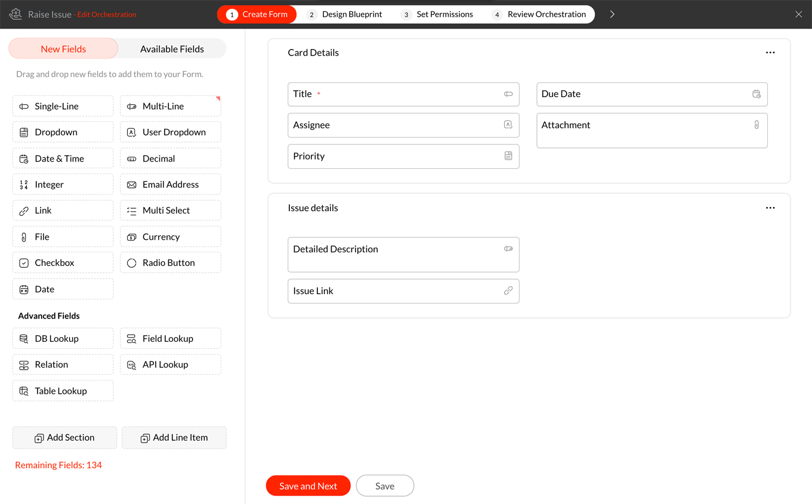Click the Advanced Fields heading

49,316
